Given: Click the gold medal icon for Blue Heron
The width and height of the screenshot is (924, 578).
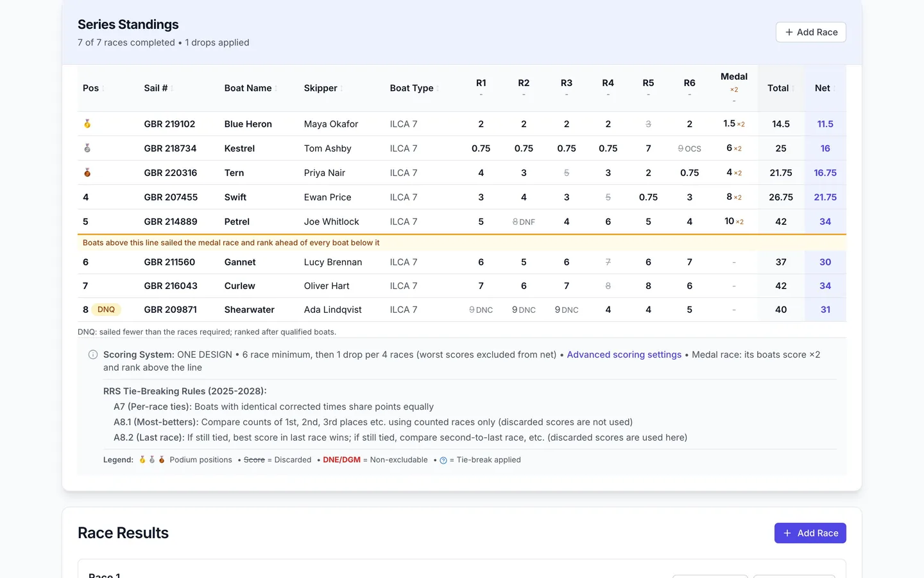Looking at the screenshot, I should click(x=87, y=124).
